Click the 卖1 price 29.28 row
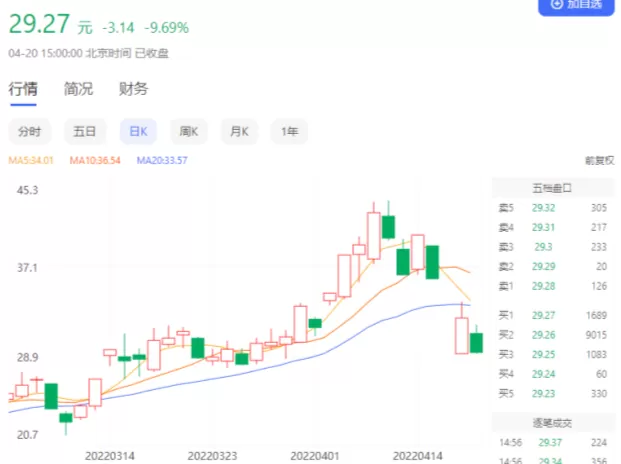 tap(552, 286)
